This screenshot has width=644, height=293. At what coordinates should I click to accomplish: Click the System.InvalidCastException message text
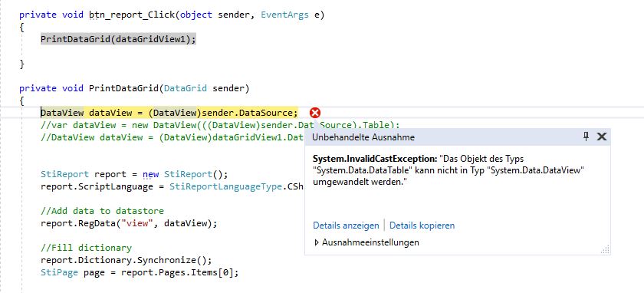click(x=448, y=170)
